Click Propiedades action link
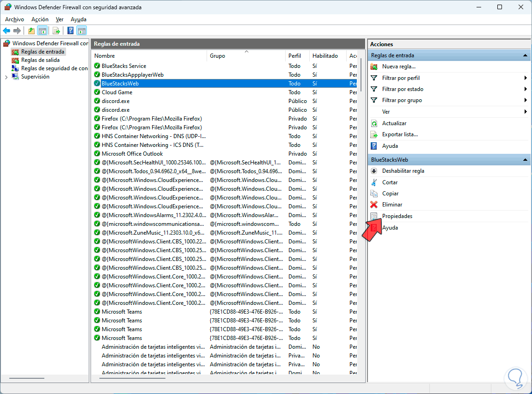532x394 pixels. point(397,216)
